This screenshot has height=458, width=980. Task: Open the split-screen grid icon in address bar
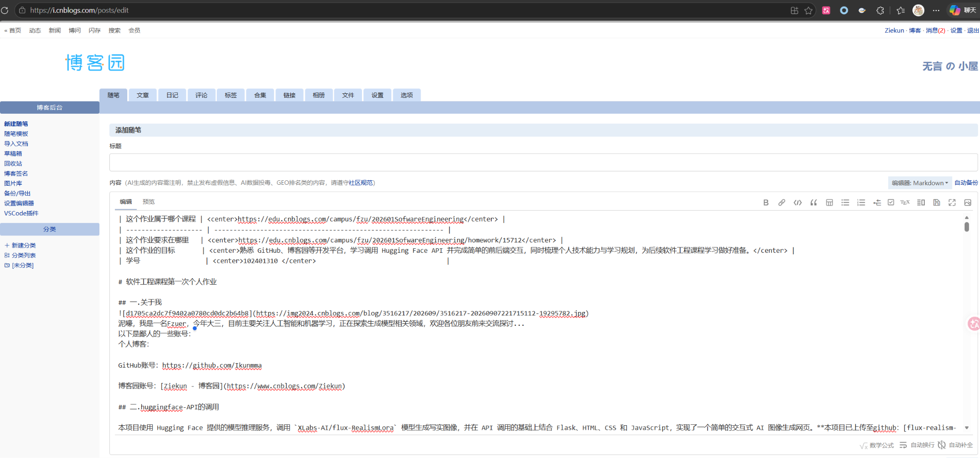[x=795, y=10]
